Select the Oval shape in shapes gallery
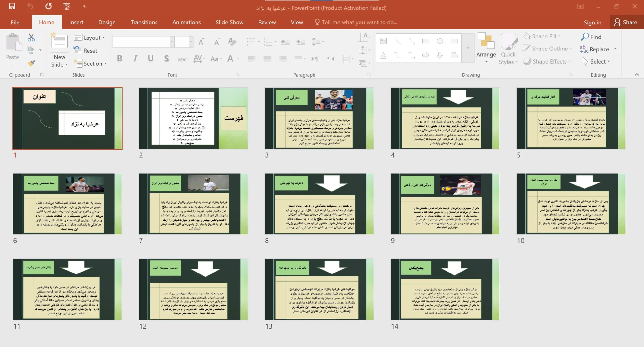 [x=440, y=41]
